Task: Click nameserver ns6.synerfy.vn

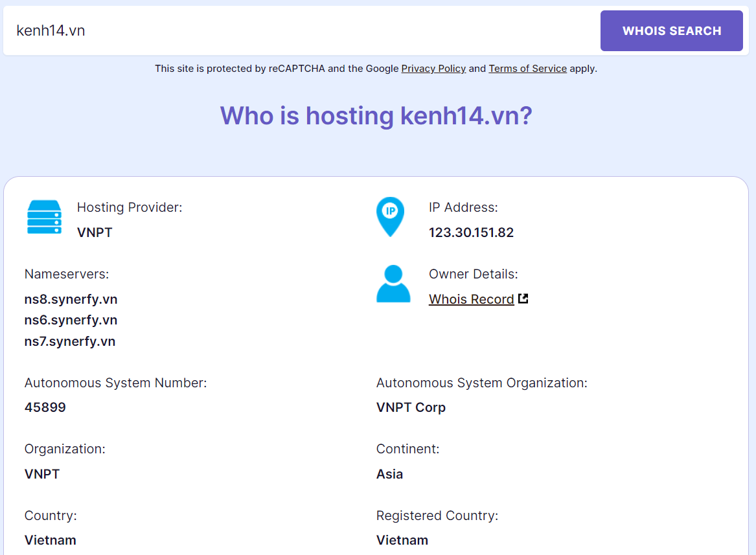Action: pos(71,320)
